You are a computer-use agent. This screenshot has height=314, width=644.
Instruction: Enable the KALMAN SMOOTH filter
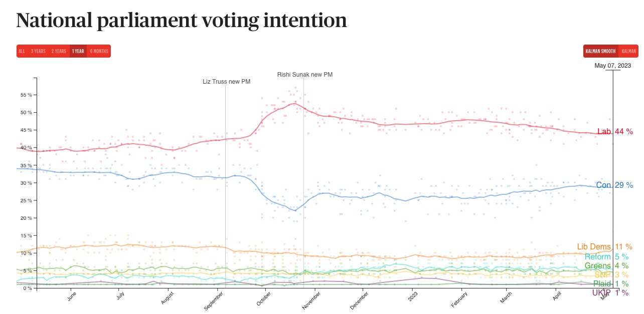tap(600, 51)
